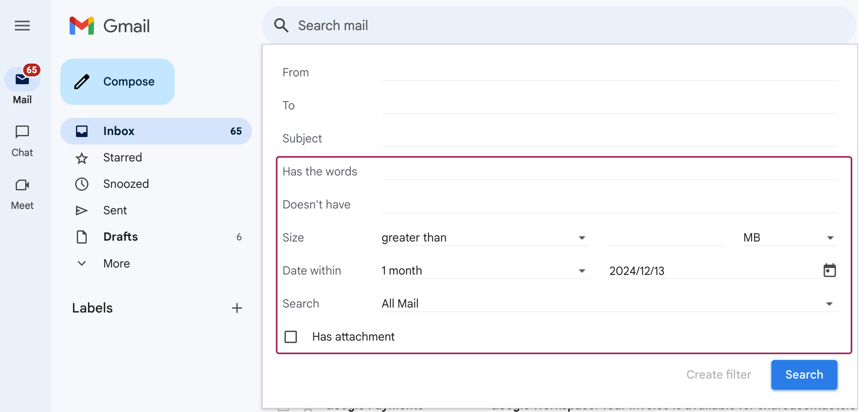868x412 pixels.
Task: Select the Mail icon in left rail
Action: coord(22,79)
